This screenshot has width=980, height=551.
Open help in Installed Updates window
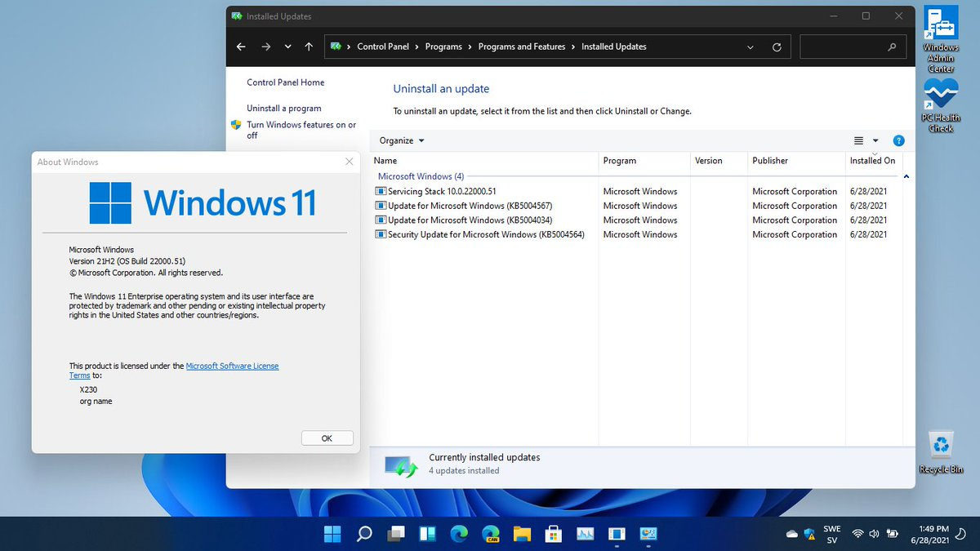898,140
